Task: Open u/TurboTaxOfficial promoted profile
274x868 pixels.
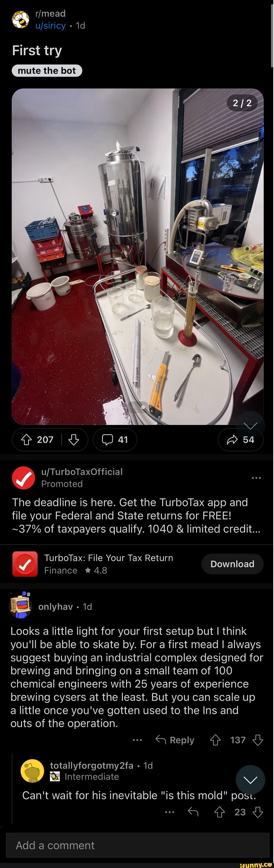Action: 82,472
